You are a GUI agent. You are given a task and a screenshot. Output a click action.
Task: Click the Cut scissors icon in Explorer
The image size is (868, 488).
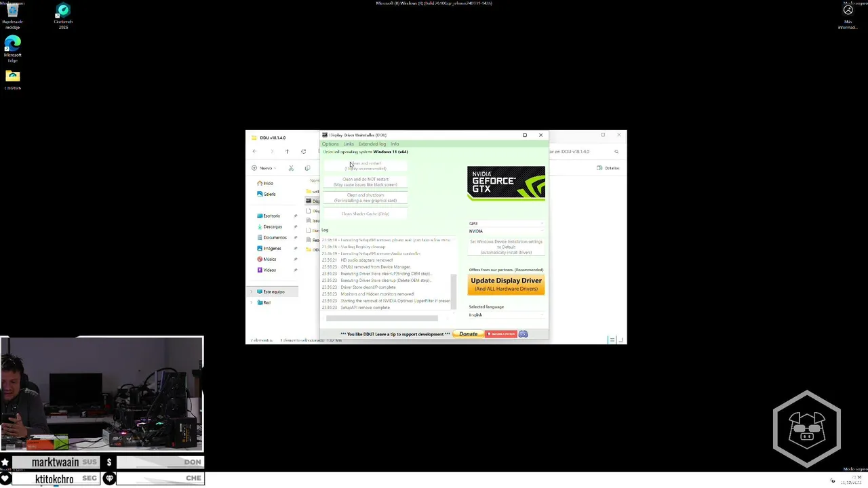tap(291, 168)
